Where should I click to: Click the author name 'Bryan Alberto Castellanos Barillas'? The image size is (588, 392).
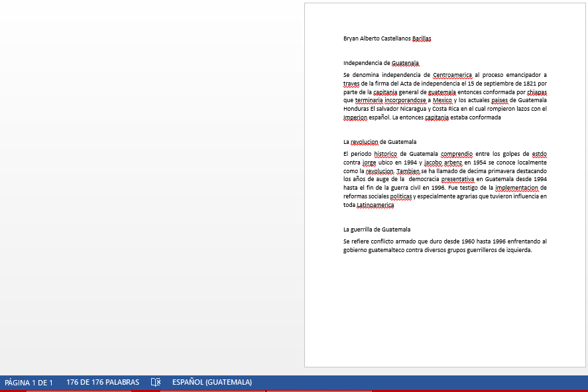pyautogui.click(x=387, y=38)
